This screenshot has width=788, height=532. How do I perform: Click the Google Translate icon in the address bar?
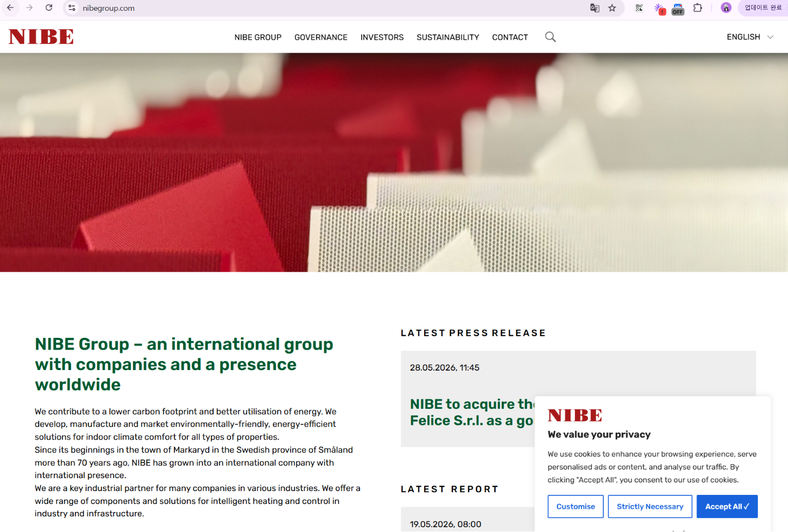[595, 8]
